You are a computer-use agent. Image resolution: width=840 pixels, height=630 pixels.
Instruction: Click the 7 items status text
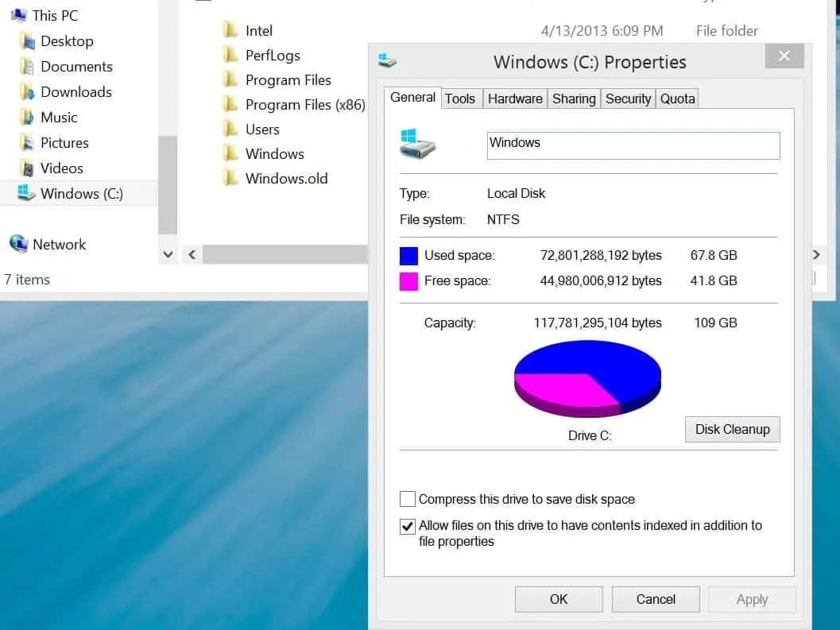click(x=27, y=280)
